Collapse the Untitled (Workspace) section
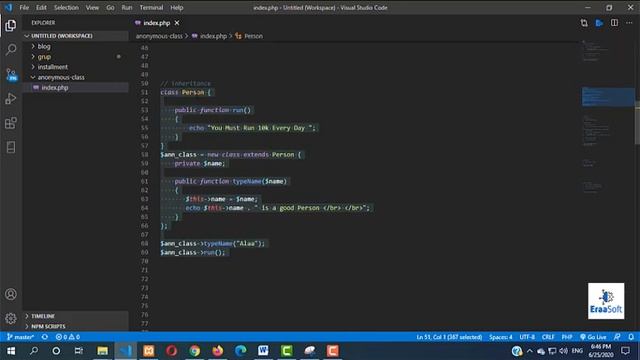Viewport: 640px width, 360px height. 76,36
